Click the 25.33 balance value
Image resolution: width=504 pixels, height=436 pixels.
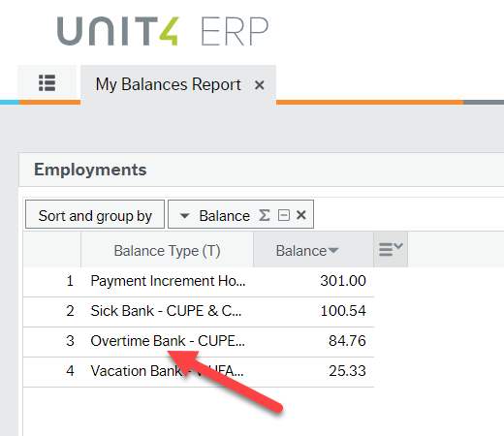tap(347, 371)
